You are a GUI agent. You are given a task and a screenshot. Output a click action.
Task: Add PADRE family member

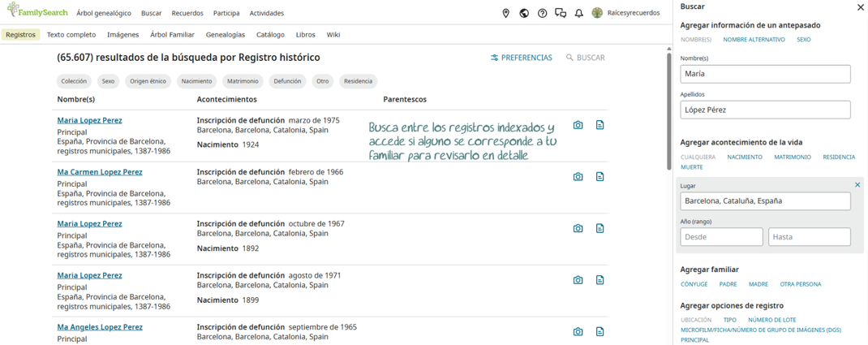(x=728, y=284)
